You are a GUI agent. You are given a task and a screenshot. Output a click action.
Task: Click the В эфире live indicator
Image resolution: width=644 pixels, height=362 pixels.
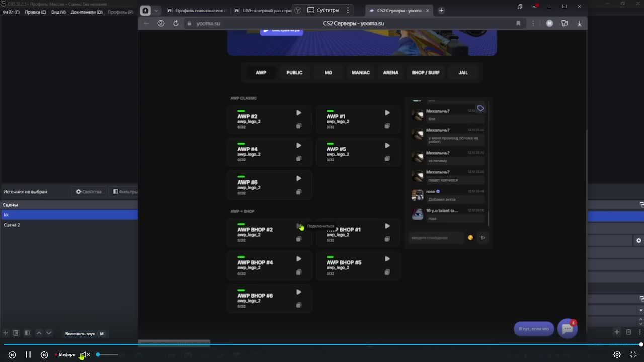point(65,354)
